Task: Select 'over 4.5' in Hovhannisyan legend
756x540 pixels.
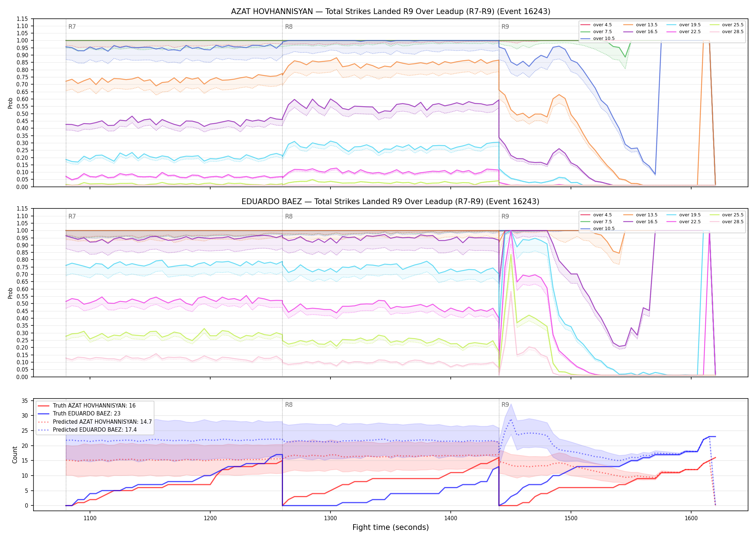Action: click(596, 25)
